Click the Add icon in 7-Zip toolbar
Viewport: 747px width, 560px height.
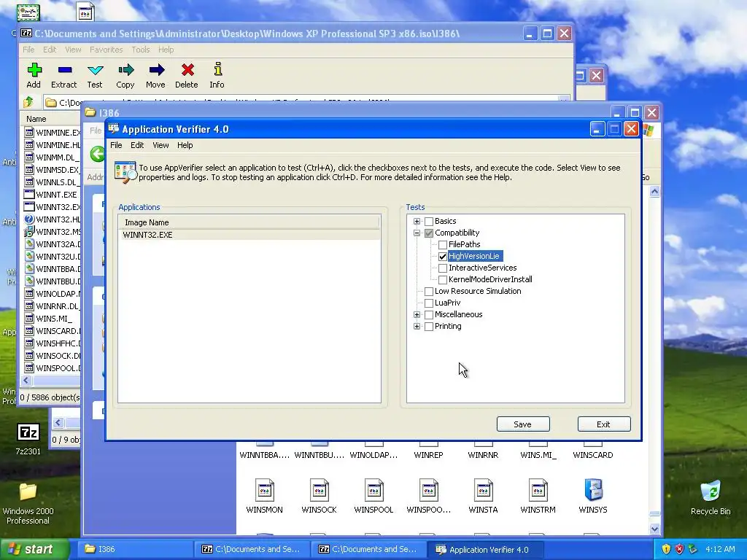coord(34,70)
